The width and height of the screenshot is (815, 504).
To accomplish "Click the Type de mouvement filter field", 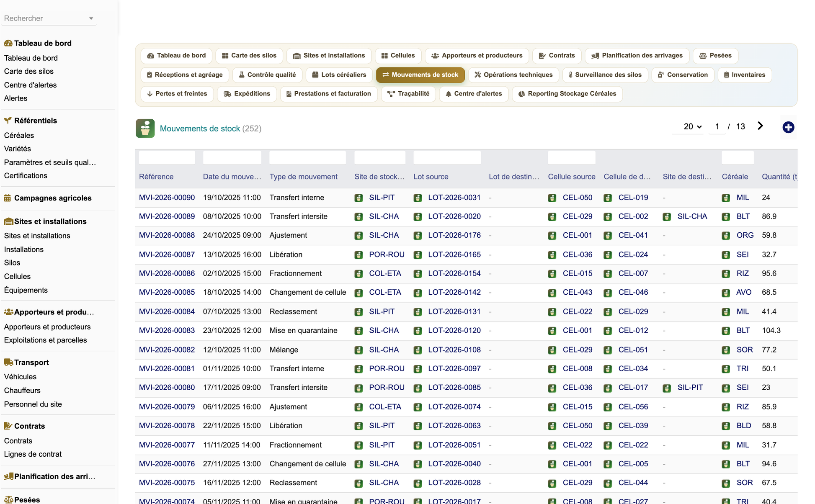I will pos(307,158).
